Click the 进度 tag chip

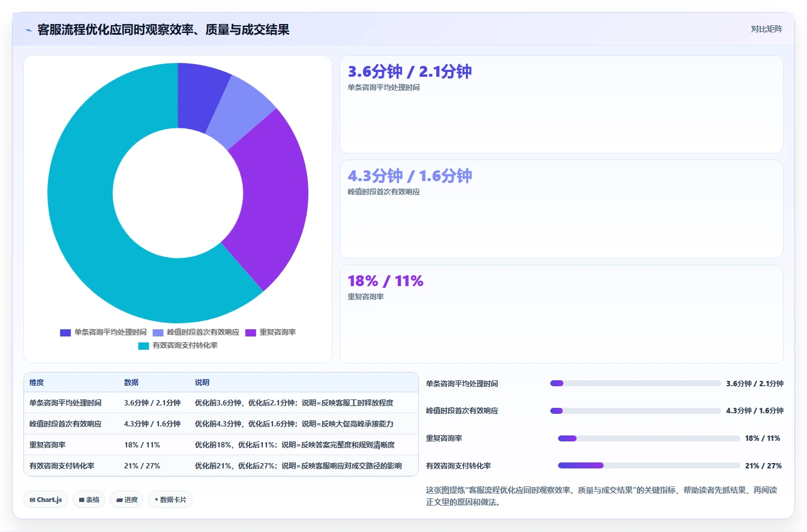tap(127, 500)
